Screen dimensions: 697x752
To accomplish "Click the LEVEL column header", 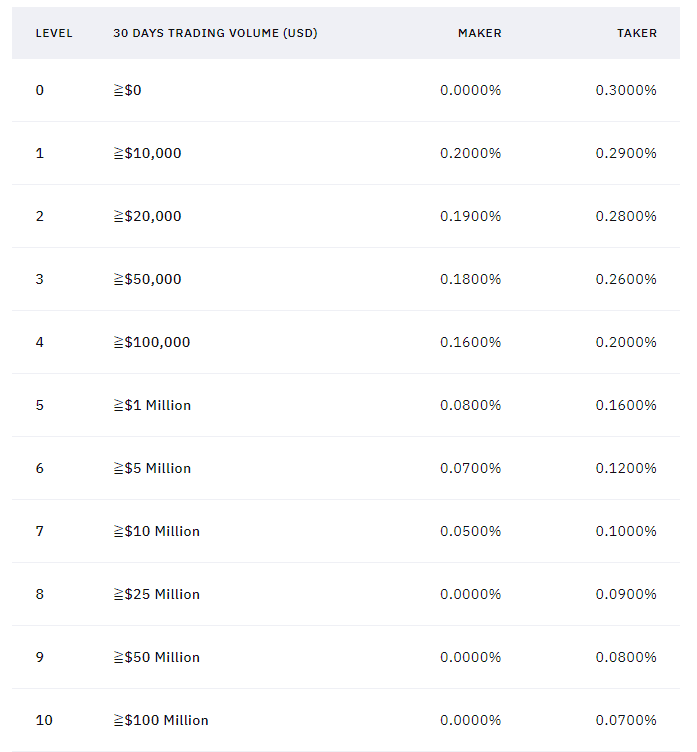I will pyautogui.click(x=54, y=33).
